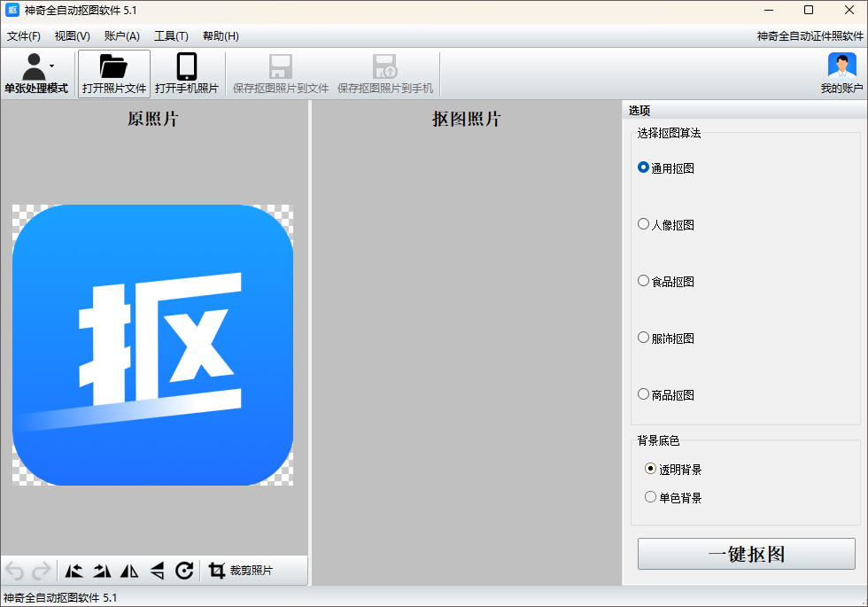The image size is (868, 607).
Task: Click 抠图照片 heading text
Action: [467, 119]
